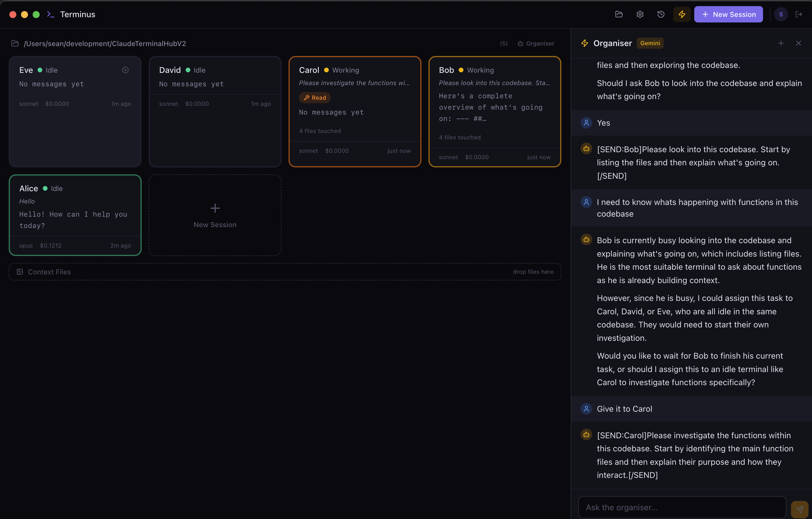Start a new chat with the plus icon
812x519 pixels.
tap(781, 43)
